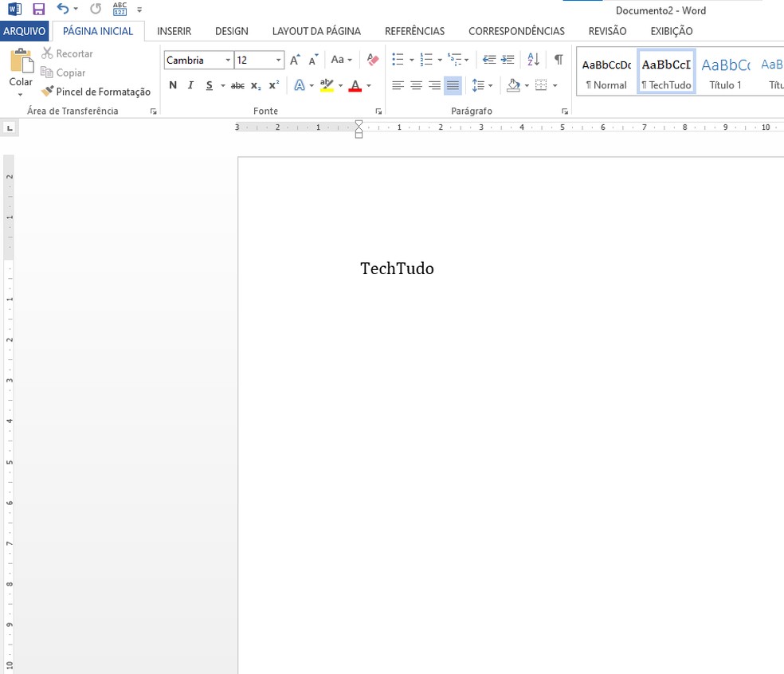Click the Clear Formatting eraser icon
Screen dimensions: 784x674
coord(373,60)
